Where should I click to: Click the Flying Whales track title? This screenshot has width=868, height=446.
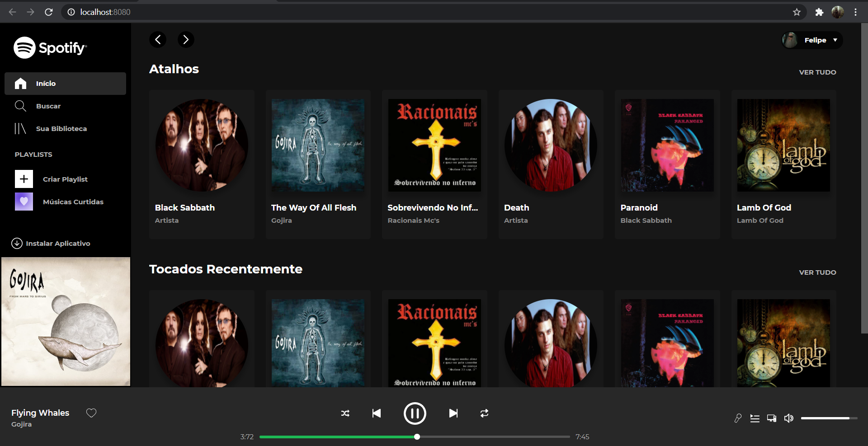(x=40, y=413)
